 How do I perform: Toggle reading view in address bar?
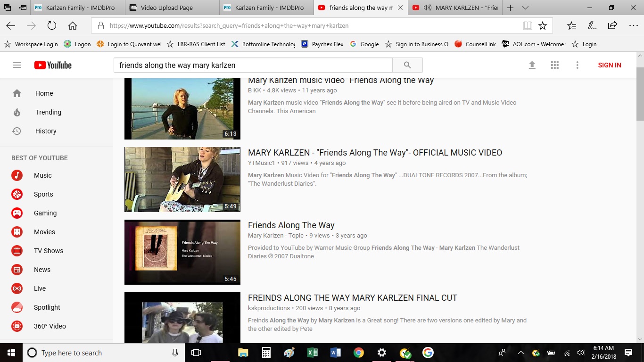pyautogui.click(x=528, y=26)
